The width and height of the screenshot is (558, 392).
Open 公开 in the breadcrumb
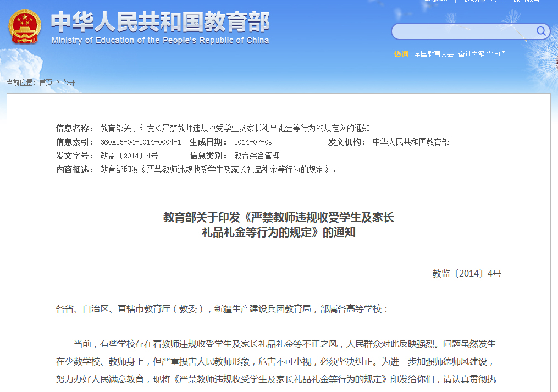click(x=69, y=82)
